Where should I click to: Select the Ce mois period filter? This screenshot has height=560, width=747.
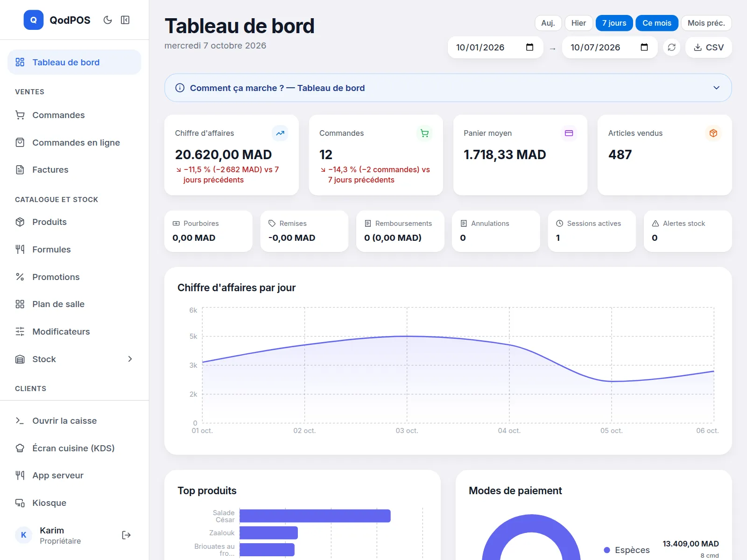(656, 23)
